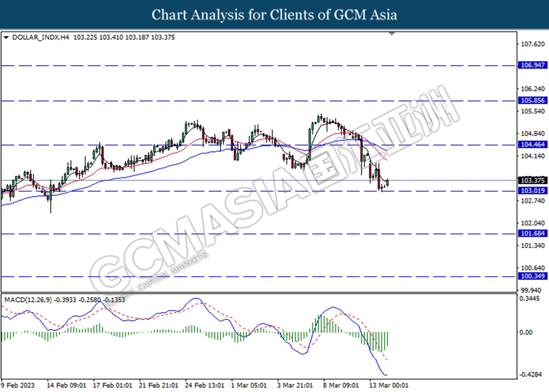
Task: Select the 17 Feb 01:01 date label
Action: coord(113,385)
